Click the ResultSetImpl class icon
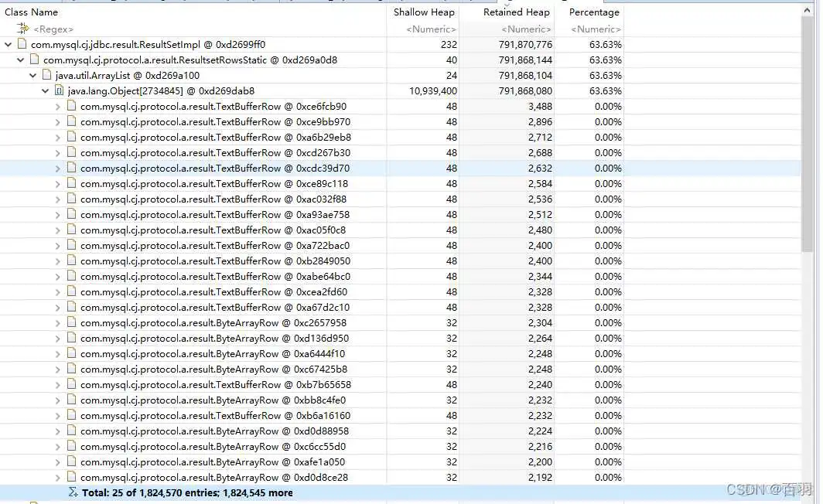823x504 pixels. click(19, 45)
